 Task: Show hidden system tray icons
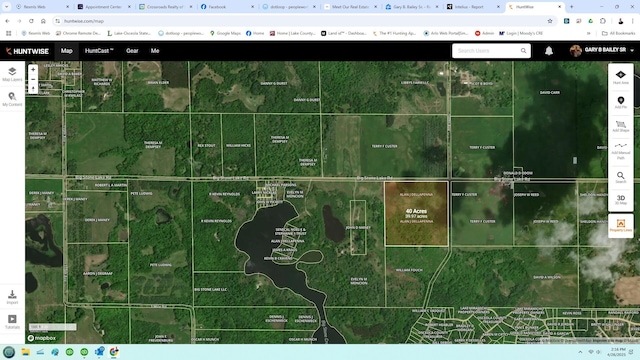pyautogui.click(x=580, y=352)
